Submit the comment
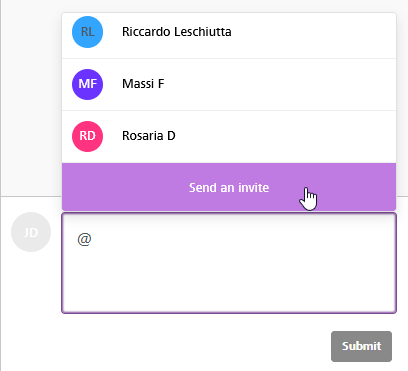408x371 pixels. tap(361, 346)
